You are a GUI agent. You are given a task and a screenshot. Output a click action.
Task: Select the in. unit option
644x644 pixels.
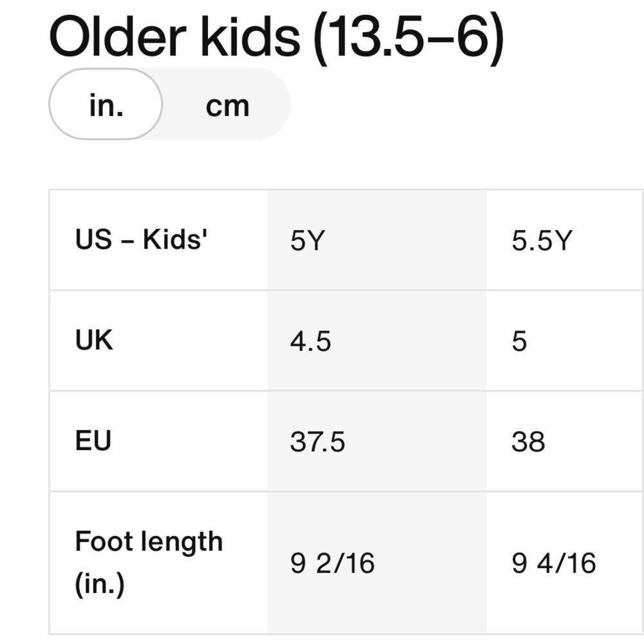point(106,104)
